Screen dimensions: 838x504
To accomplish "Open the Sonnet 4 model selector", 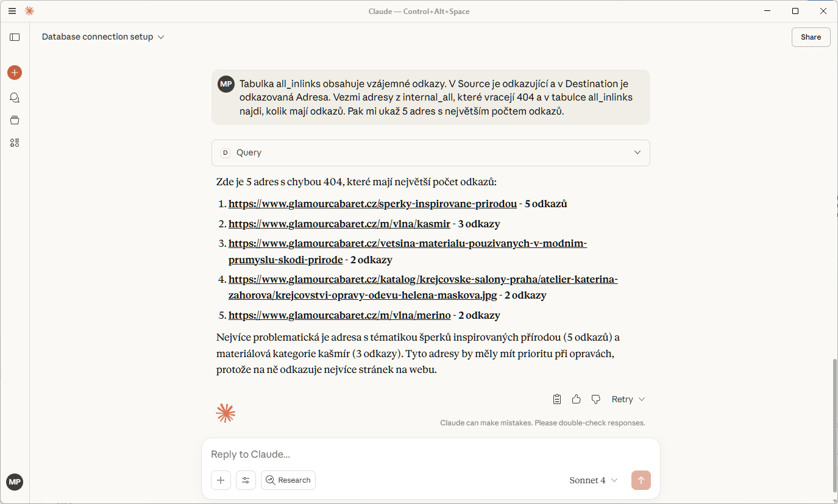I will [594, 480].
